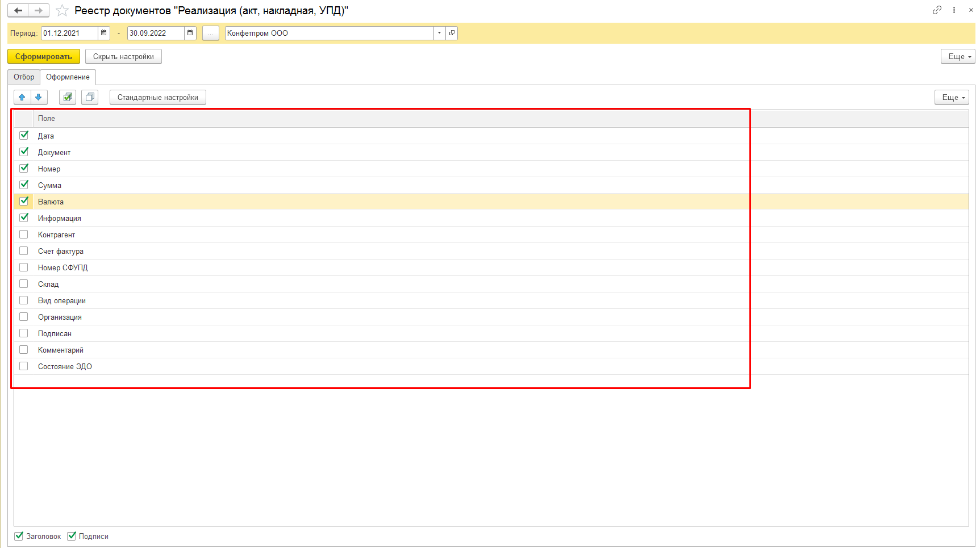Go back with the left arrow button

point(18,10)
